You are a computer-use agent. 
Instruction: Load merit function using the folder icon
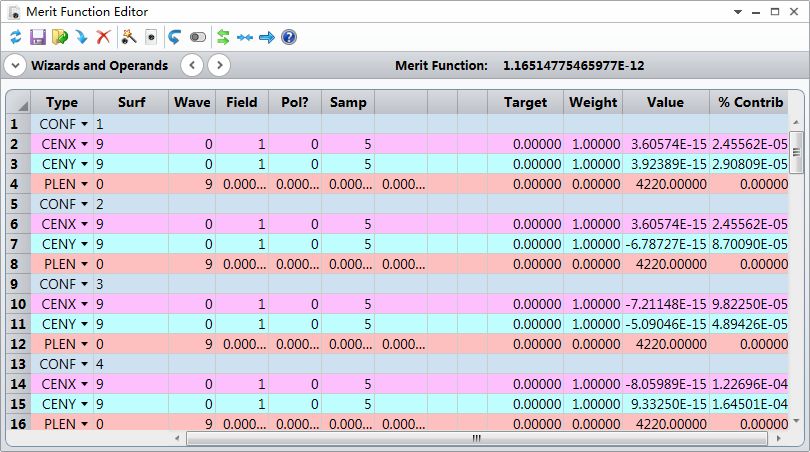coord(59,37)
